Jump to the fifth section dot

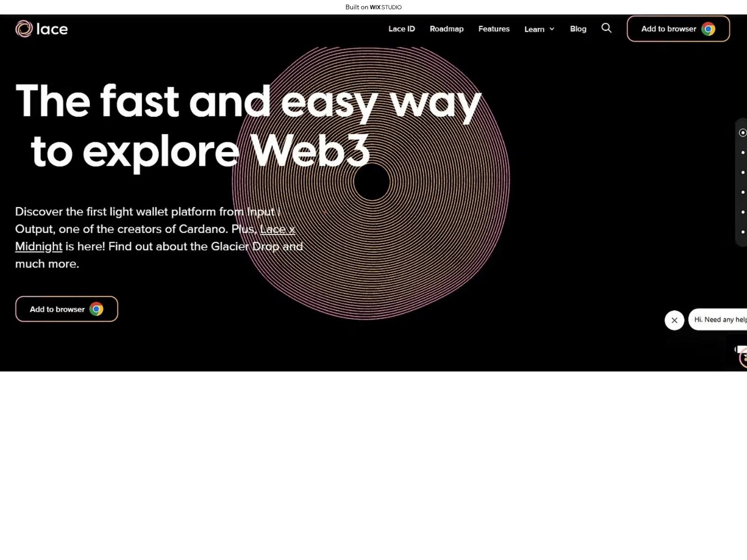(x=743, y=212)
